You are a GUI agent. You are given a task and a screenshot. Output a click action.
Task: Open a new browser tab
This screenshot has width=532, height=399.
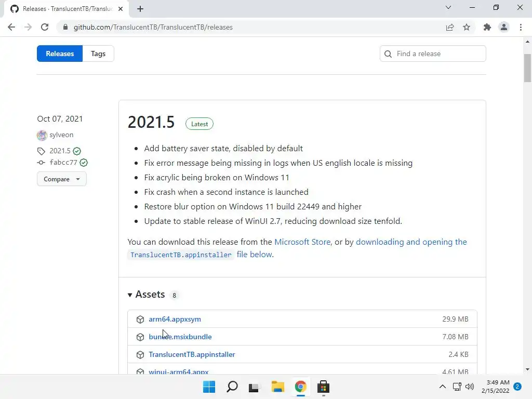pos(140,9)
